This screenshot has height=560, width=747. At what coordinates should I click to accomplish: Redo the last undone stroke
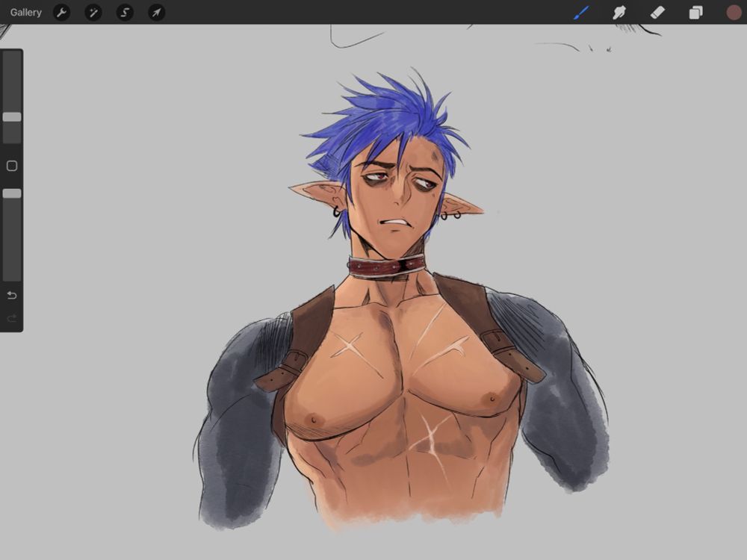click(x=12, y=317)
